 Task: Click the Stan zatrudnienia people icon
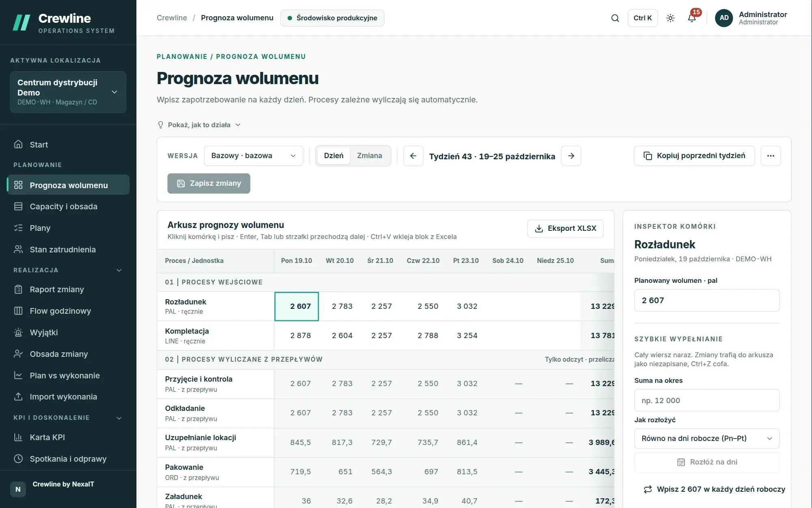(x=18, y=250)
